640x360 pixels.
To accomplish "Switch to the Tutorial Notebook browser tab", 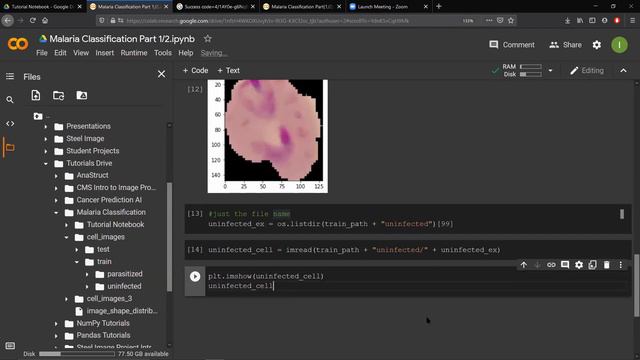I will pyautogui.click(x=42, y=7).
